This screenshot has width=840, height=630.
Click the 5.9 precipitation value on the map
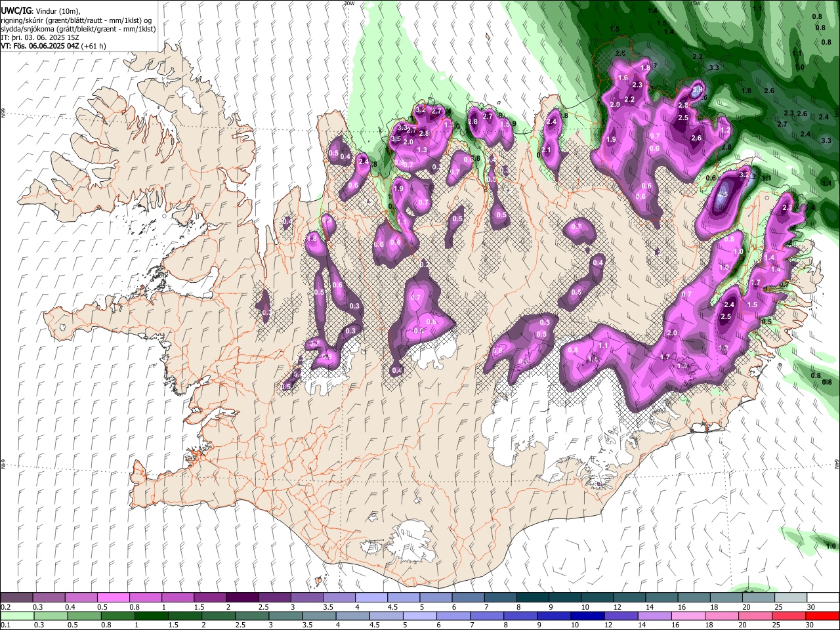[698, 89]
